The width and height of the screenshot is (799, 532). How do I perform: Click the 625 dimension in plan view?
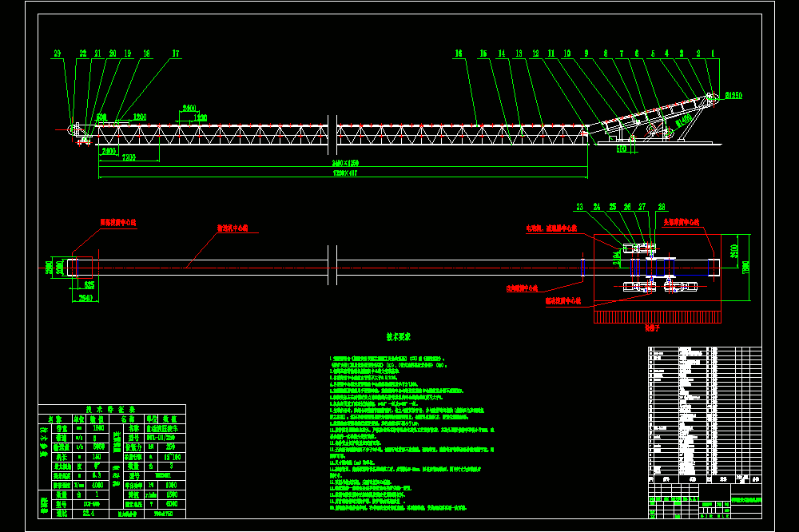(89, 285)
